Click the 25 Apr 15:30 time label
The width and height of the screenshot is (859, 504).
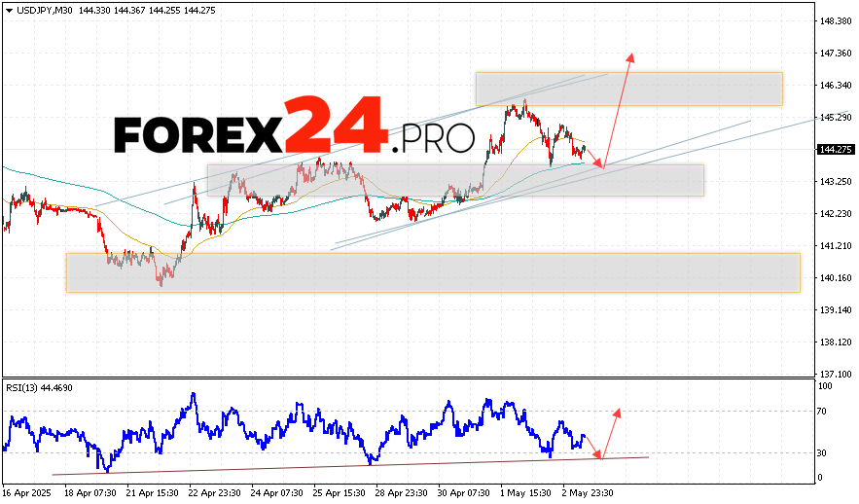(340, 493)
